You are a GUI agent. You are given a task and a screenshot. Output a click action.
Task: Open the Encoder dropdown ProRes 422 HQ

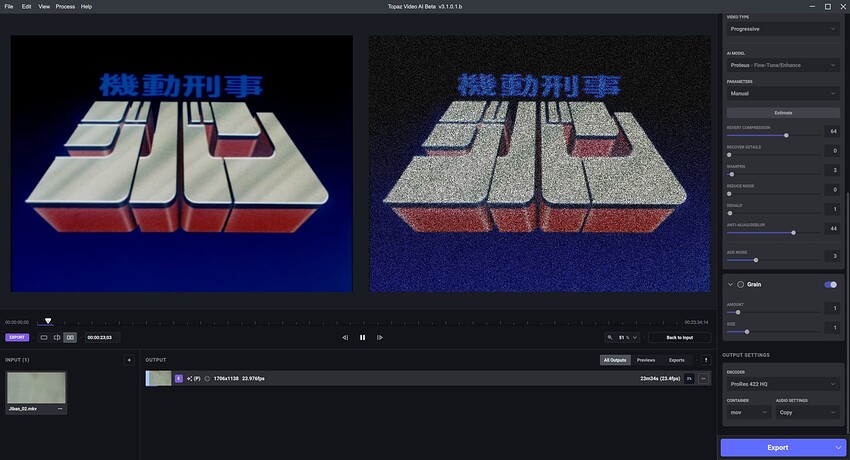click(x=783, y=385)
